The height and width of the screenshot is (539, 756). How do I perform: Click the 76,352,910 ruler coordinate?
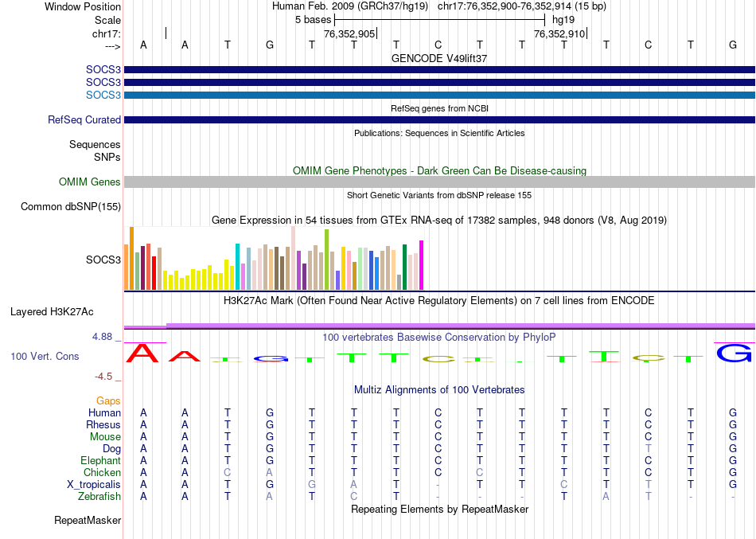click(x=559, y=33)
